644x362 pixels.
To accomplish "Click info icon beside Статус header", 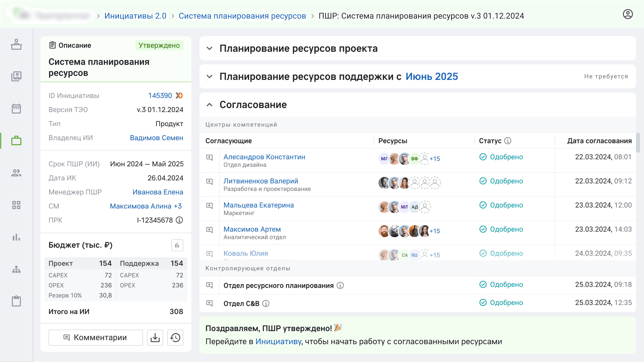I will 508,141.
